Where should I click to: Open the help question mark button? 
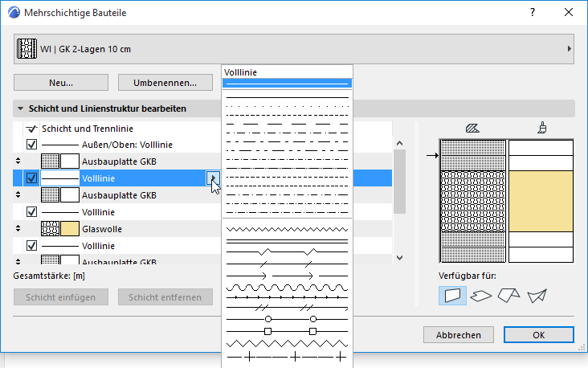tap(533, 12)
